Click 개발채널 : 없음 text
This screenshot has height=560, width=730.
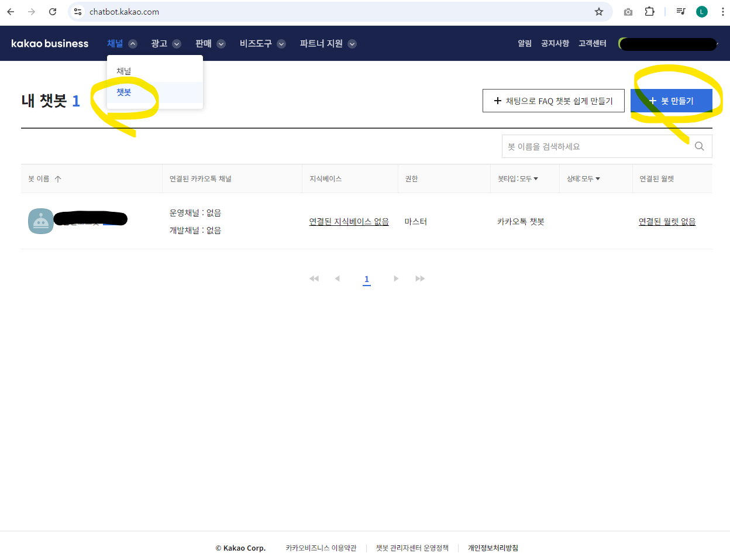coord(195,231)
